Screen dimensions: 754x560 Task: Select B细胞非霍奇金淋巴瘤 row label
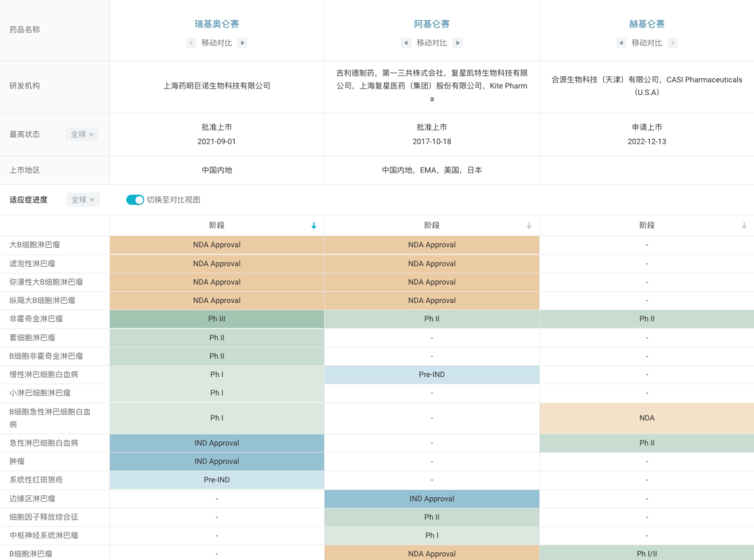point(46,356)
